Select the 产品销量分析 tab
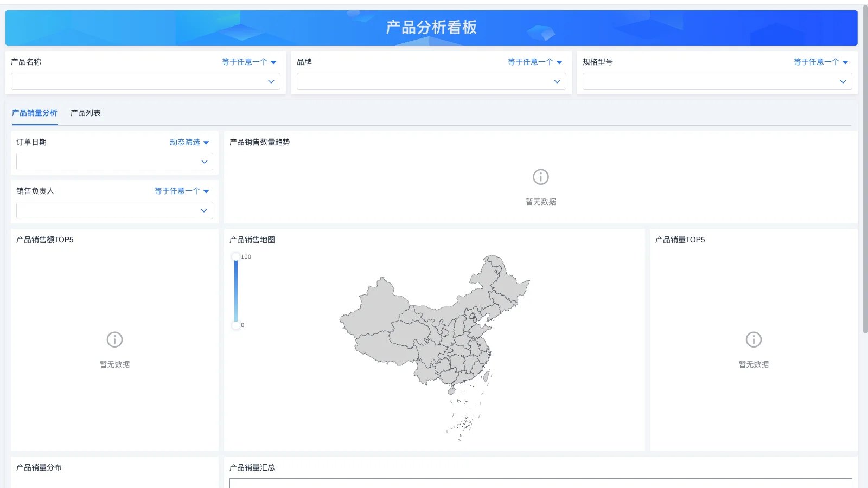 (x=35, y=113)
